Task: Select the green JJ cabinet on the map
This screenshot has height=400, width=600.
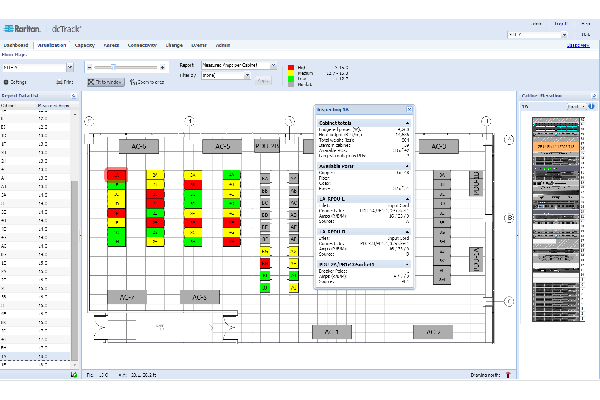Action: point(265,287)
